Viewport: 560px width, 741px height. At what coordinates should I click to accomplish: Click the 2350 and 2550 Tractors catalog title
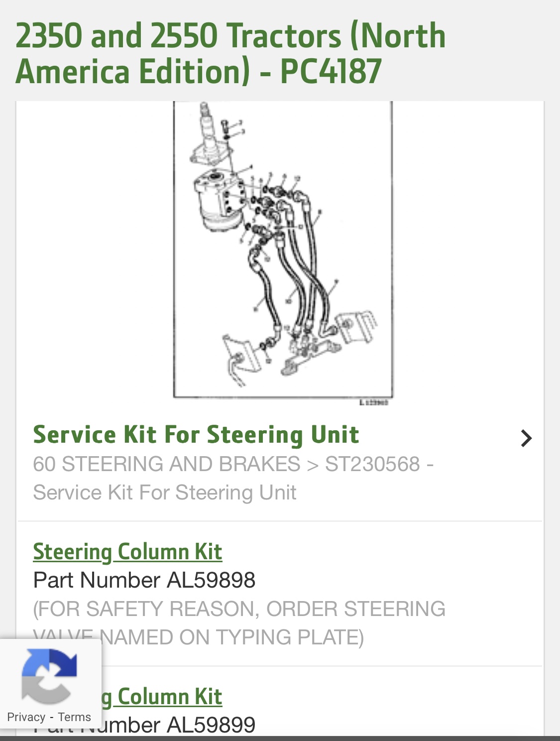tap(230, 53)
